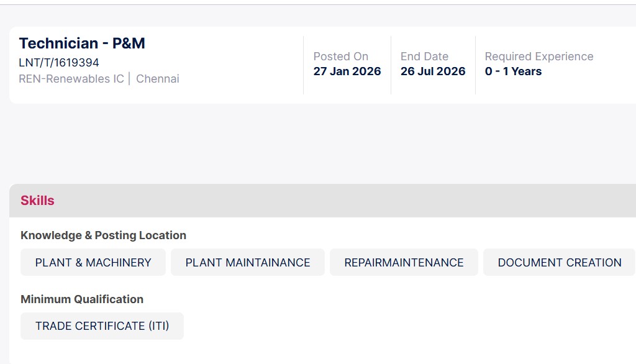Select the REPAIRMAINTENANCE skill tag

(x=404, y=263)
